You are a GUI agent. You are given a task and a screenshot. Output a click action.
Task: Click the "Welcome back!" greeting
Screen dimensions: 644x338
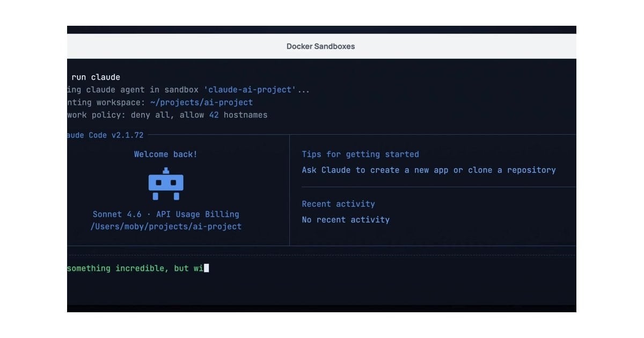tap(166, 154)
